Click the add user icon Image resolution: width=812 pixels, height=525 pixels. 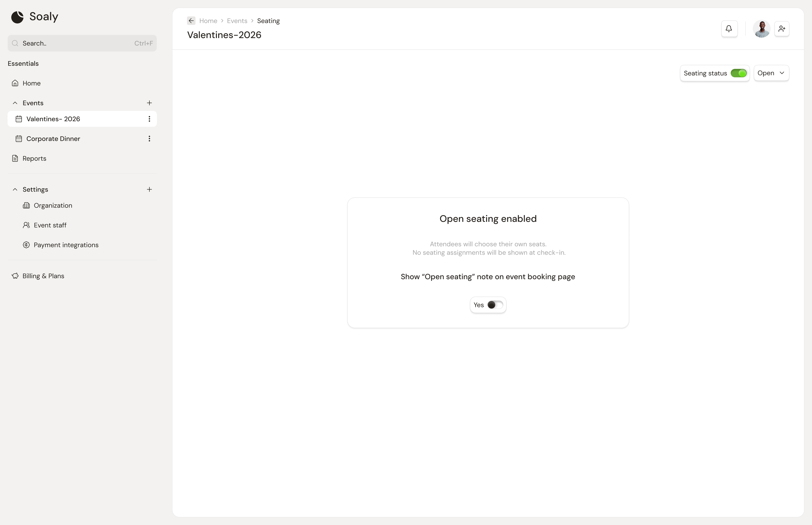tap(782, 29)
